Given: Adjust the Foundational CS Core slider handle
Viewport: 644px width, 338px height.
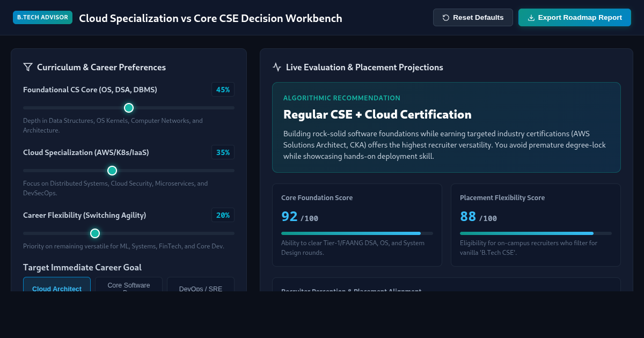Looking at the screenshot, I should pos(129,108).
